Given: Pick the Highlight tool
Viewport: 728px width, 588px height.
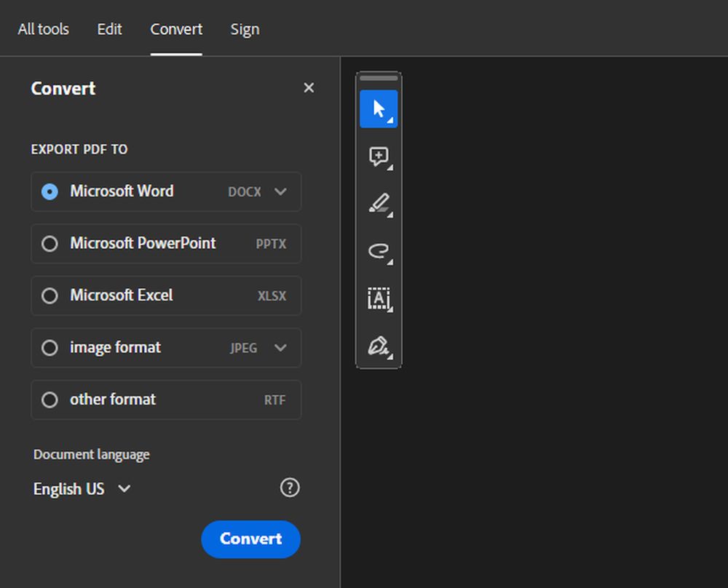Looking at the screenshot, I should tap(379, 204).
